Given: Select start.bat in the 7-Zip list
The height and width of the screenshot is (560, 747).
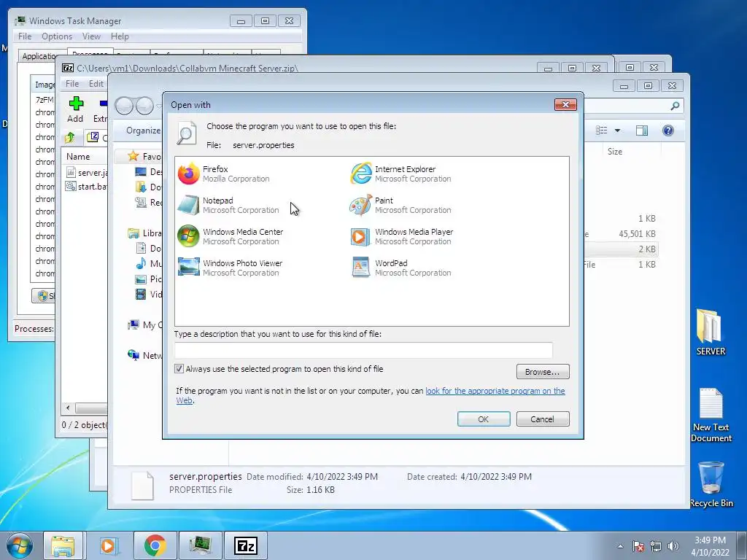Looking at the screenshot, I should (86, 186).
